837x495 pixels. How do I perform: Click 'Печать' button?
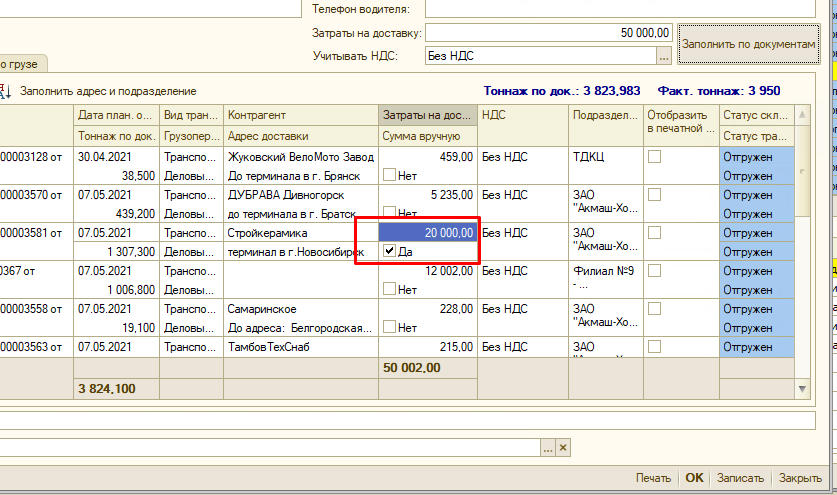click(653, 478)
